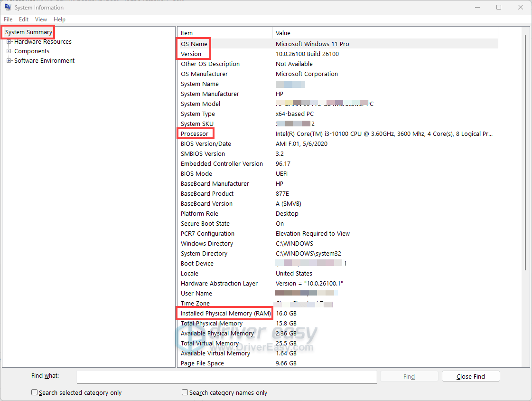Click the Item column header

click(186, 33)
